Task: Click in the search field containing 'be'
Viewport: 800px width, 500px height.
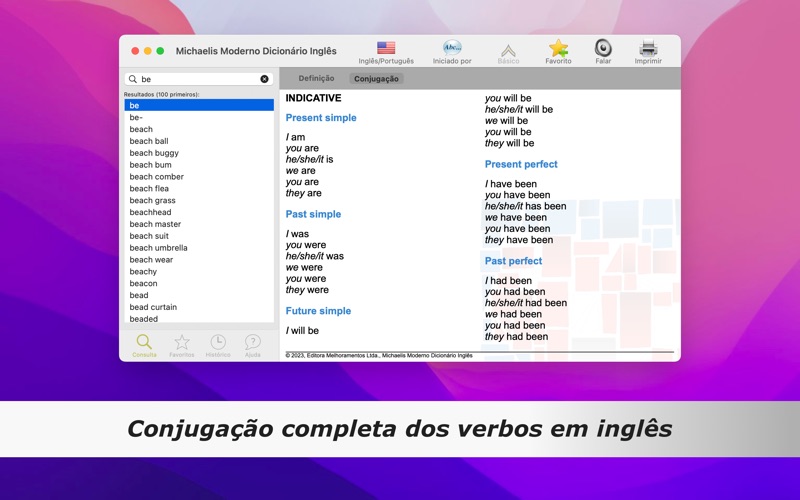Action: tap(199, 79)
